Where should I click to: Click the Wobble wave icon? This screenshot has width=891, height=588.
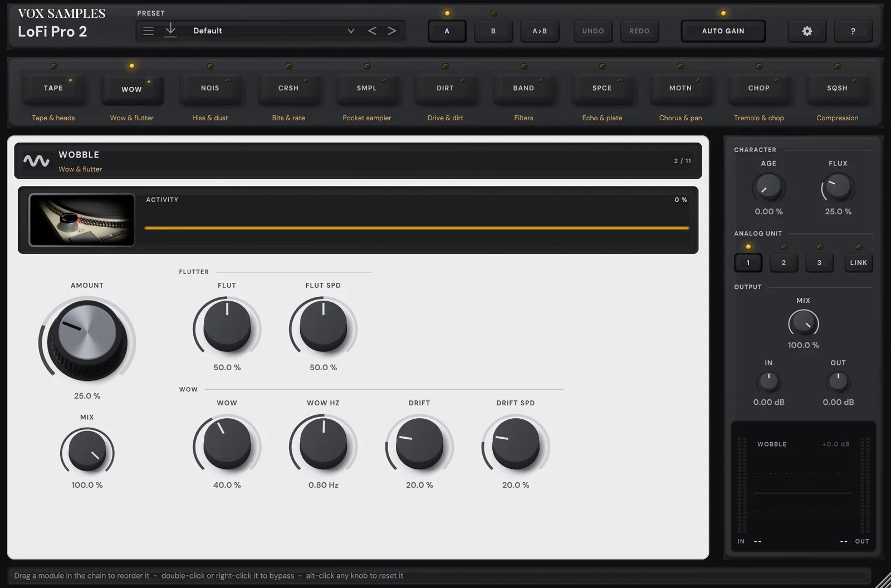36,161
